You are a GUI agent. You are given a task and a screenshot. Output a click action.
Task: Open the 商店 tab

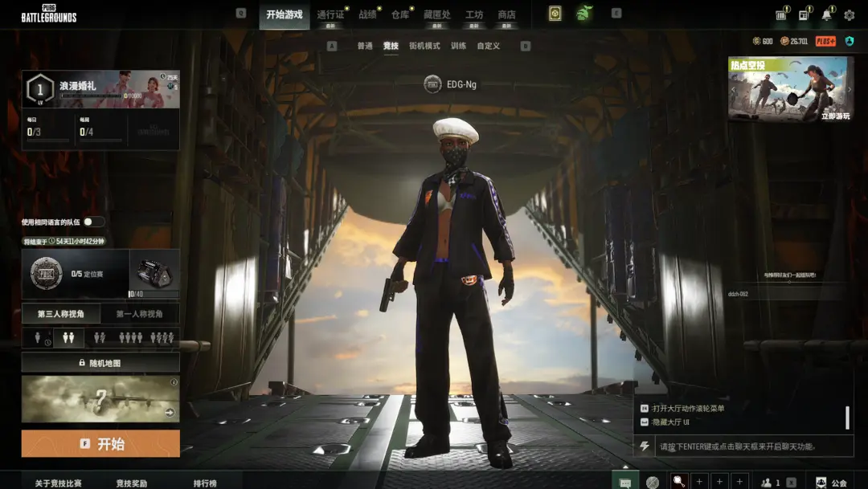(x=506, y=15)
